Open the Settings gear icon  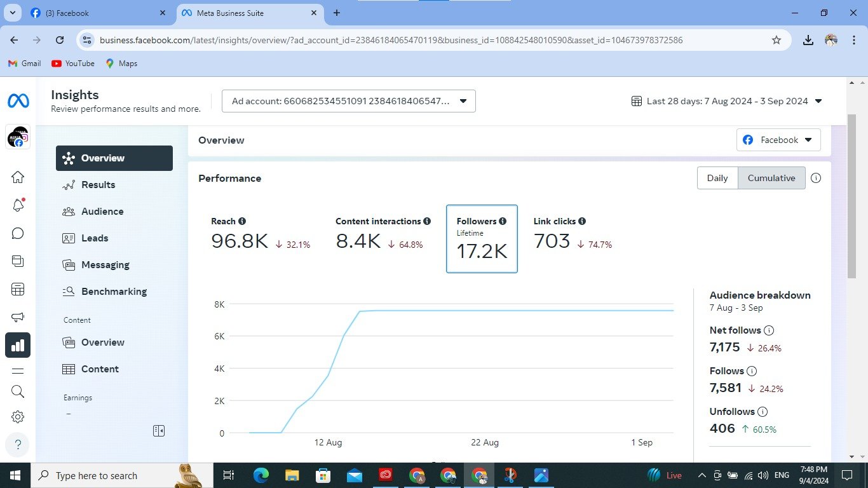pos(18,417)
